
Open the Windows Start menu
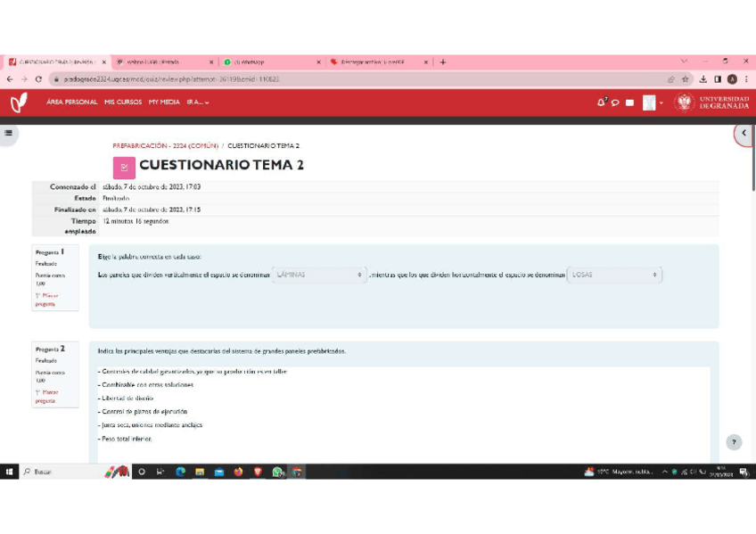(9, 472)
